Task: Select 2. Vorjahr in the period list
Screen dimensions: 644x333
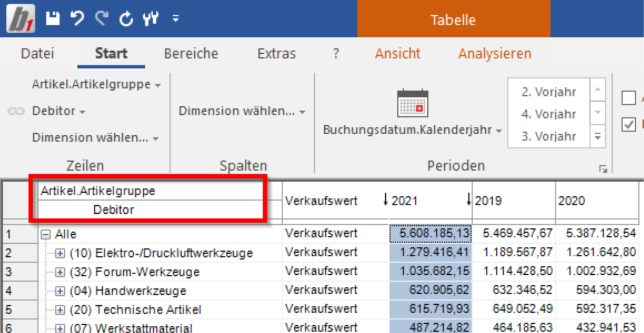Action: (x=549, y=92)
